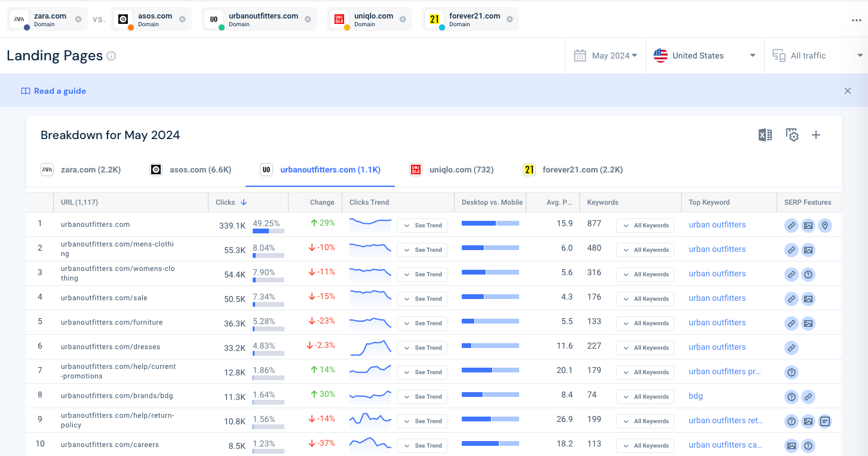Screen dimensions: 868x456
Task: Click 339.1K clicks value
Action: [232, 226]
